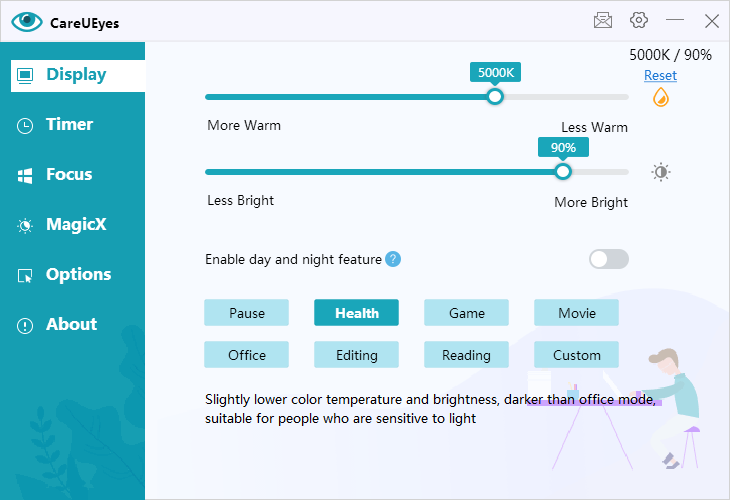Select the Display tab
The height and width of the screenshot is (500, 730).
(78, 75)
